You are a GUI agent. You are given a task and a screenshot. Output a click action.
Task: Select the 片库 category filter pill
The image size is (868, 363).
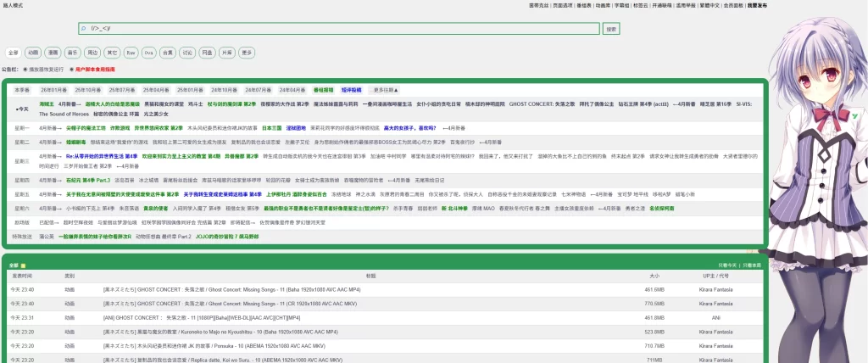coord(226,53)
